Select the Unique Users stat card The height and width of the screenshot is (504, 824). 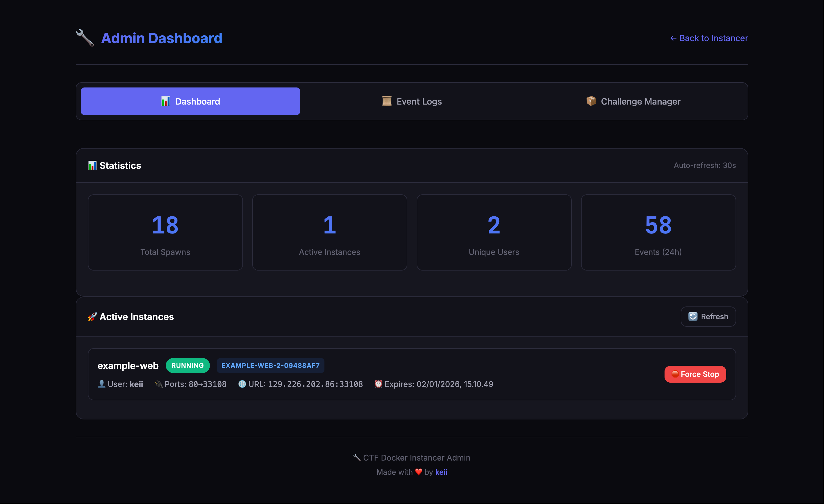tap(494, 233)
